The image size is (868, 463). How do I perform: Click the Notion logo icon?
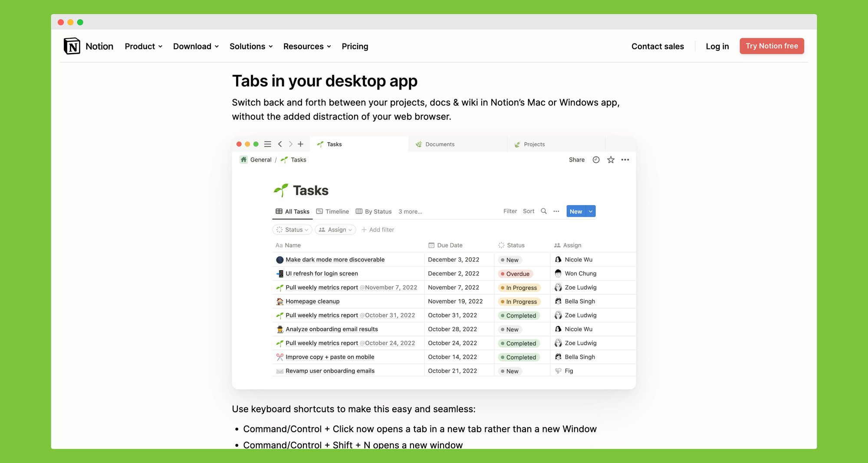click(72, 46)
